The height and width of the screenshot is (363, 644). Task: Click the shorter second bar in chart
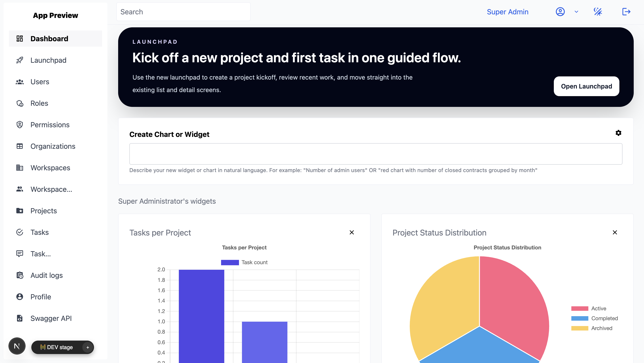pos(264,342)
